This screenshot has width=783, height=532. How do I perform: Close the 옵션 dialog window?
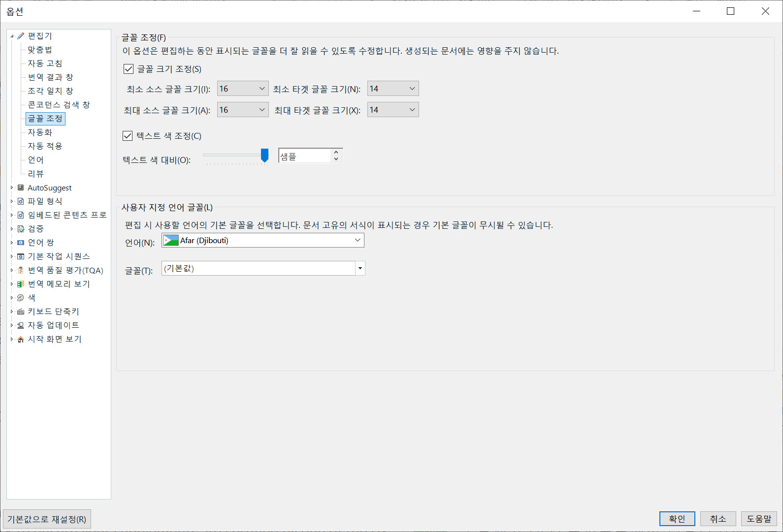765,11
